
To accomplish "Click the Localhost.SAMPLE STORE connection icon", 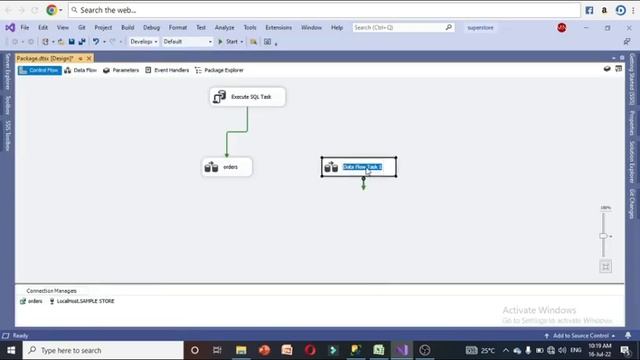I will coord(52,301).
